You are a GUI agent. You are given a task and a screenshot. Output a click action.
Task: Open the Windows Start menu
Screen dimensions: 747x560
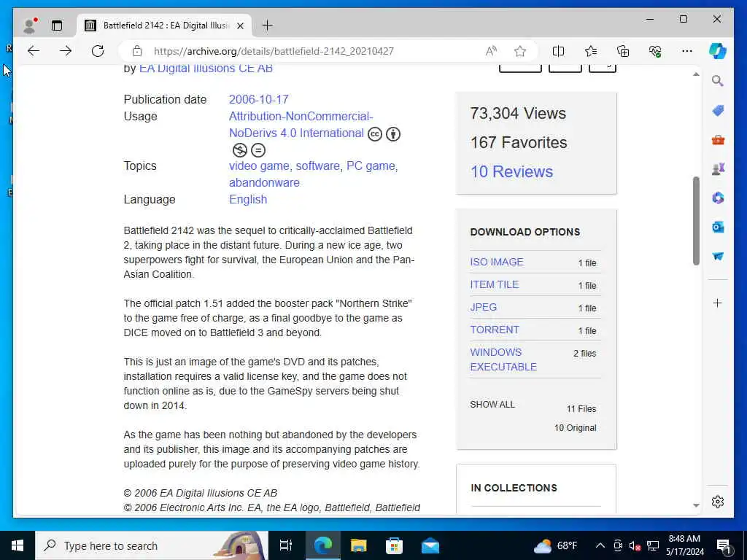[18, 545]
